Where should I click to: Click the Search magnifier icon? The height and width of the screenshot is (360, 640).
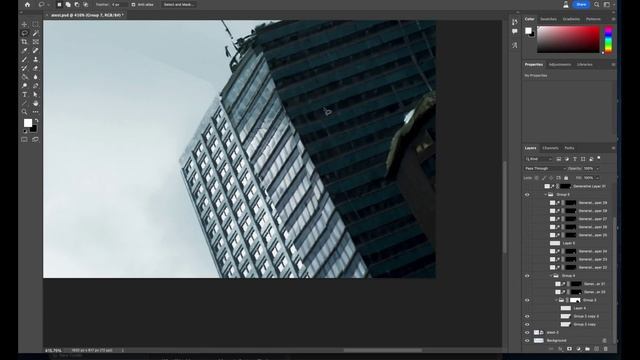click(597, 4)
